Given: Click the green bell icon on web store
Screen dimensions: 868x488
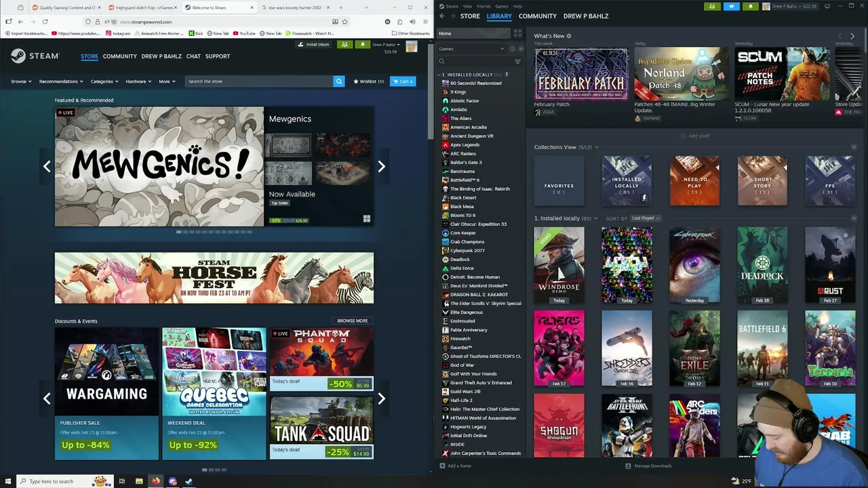Looking at the screenshot, I should click(x=362, y=45).
